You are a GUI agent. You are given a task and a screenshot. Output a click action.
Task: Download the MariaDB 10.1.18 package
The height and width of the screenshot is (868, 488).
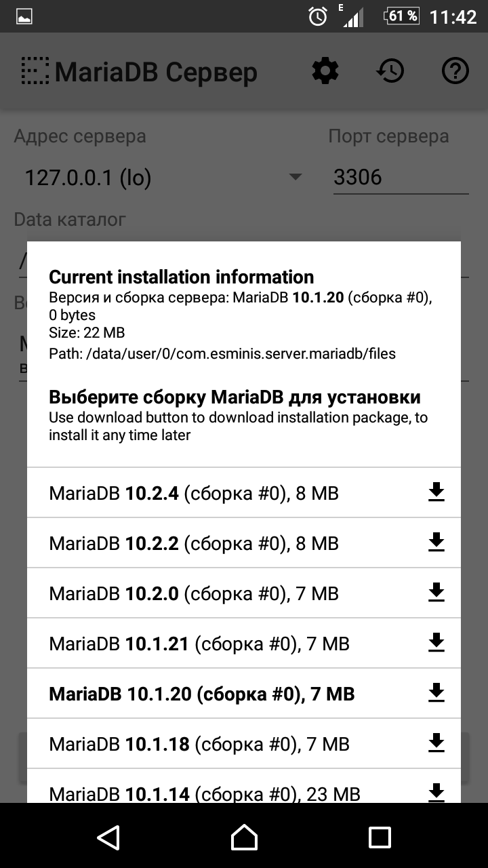(436, 743)
